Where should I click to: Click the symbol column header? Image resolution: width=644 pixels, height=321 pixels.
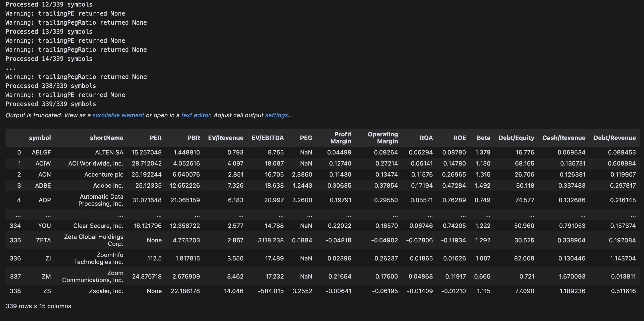[40, 138]
